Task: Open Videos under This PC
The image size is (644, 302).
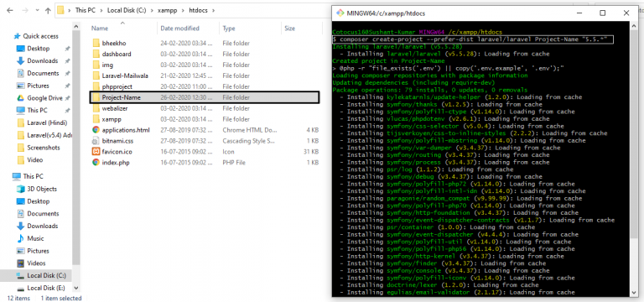Action: (37, 263)
